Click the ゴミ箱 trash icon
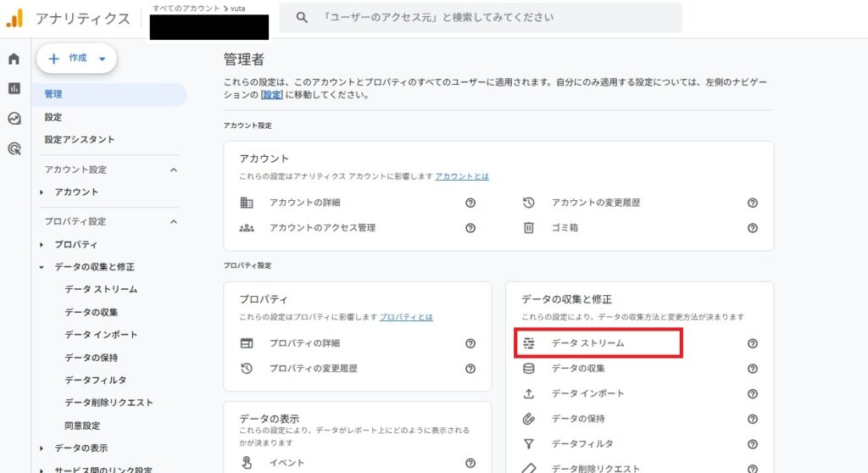 point(529,228)
